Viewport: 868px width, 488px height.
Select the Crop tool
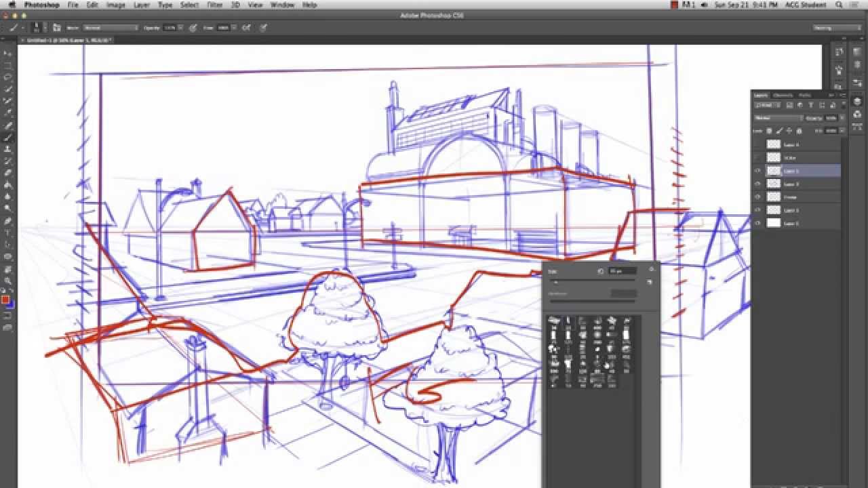pyautogui.click(x=8, y=101)
